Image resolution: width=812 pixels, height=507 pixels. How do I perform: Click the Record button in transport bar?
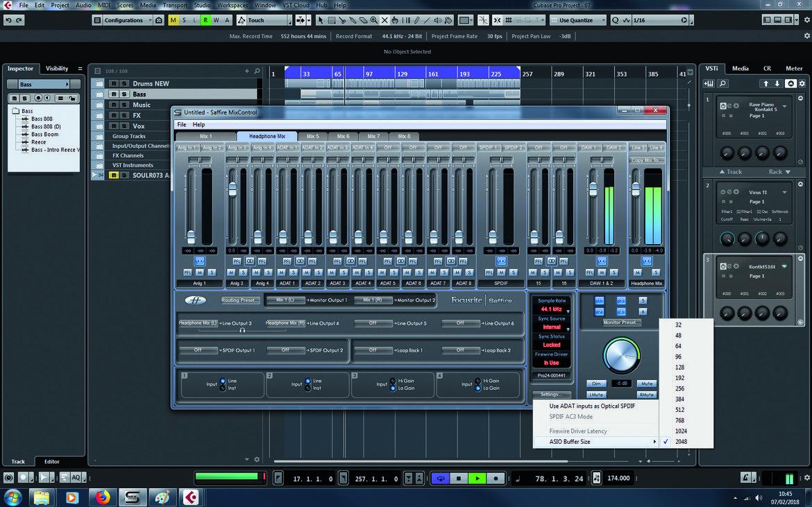496,479
